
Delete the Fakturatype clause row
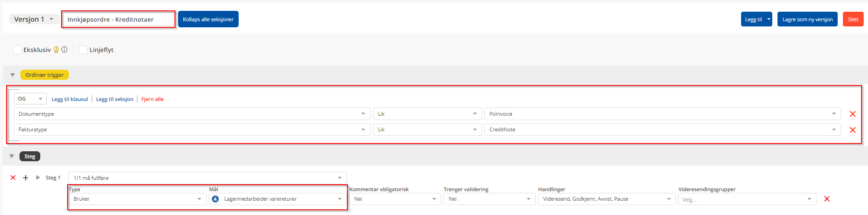click(852, 130)
